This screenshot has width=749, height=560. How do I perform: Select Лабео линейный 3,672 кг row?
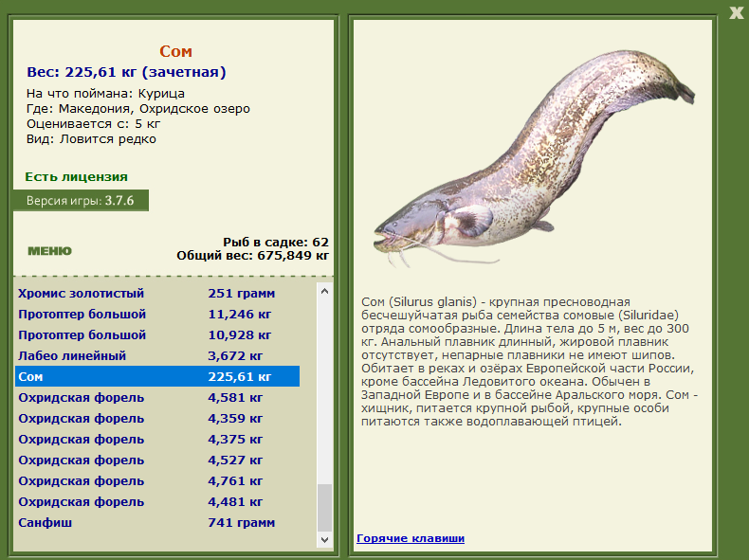(x=157, y=355)
